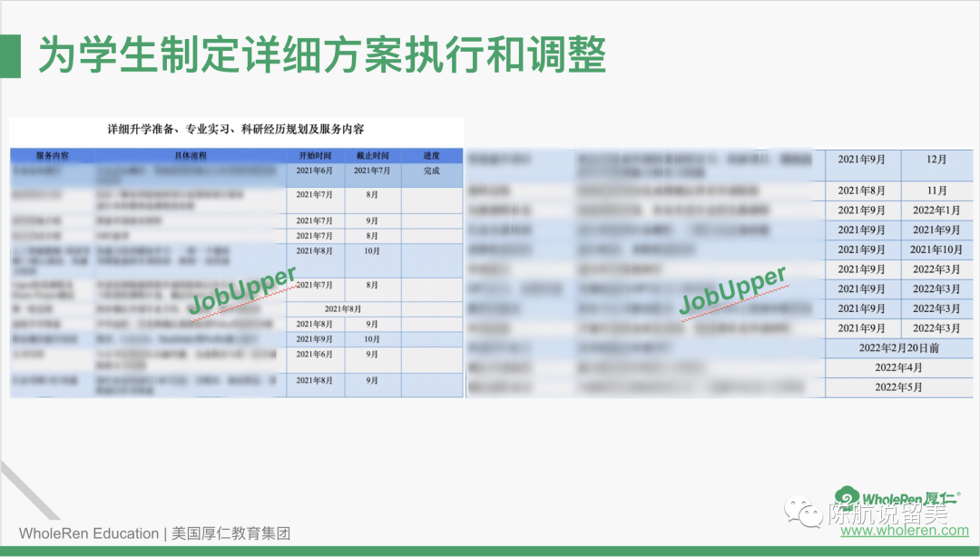The height and width of the screenshot is (557, 980).
Task: Select the 服务内容 column header
Action: (52, 155)
